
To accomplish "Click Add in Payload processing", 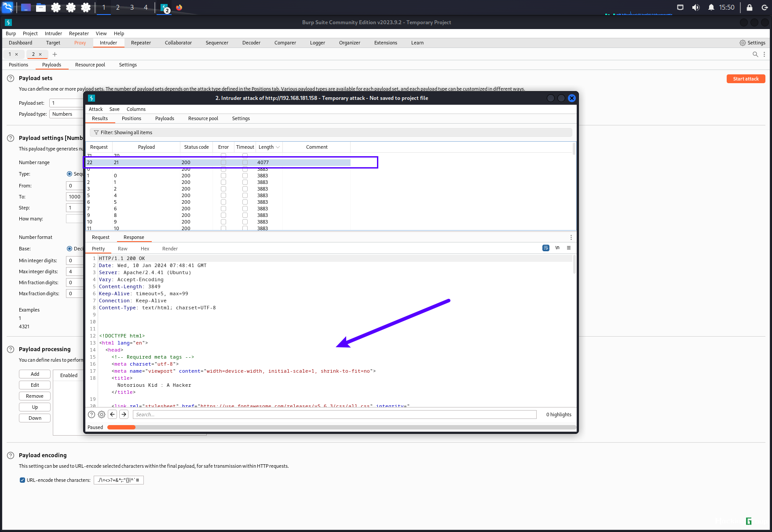I will coord(35,374).
